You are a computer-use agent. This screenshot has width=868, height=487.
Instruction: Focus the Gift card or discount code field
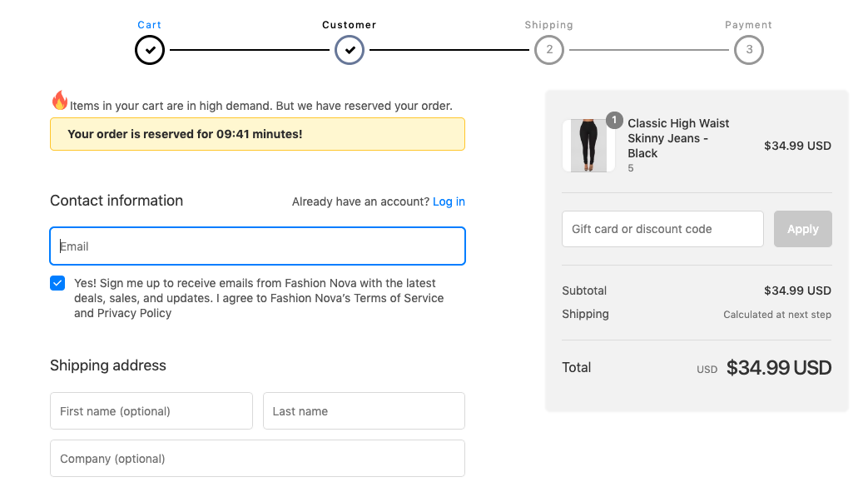662,229
